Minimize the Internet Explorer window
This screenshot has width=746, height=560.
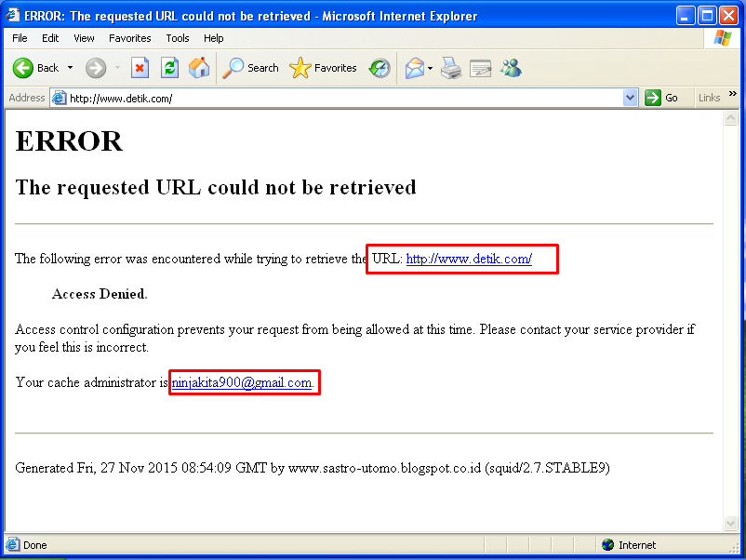click(x=686, y=16)
